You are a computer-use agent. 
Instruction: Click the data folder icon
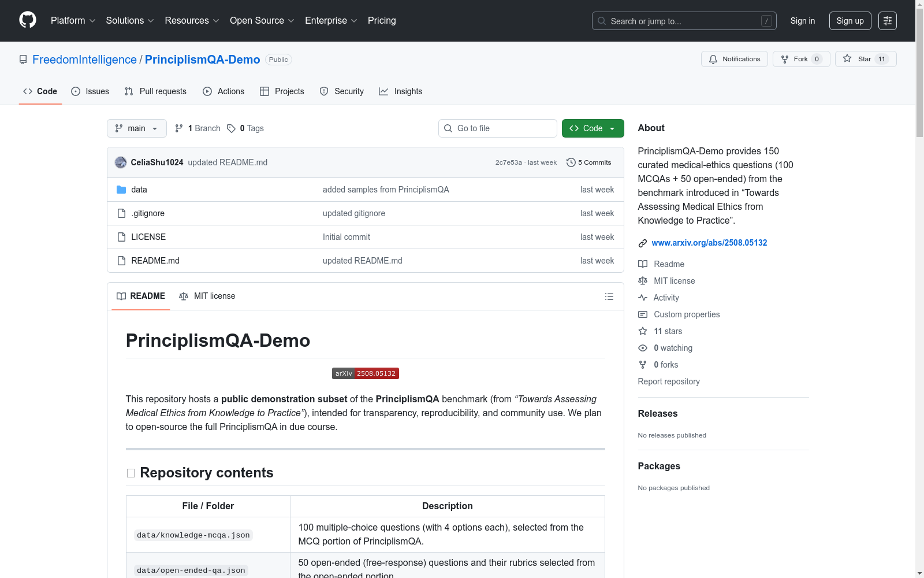(x=121, y=190)
